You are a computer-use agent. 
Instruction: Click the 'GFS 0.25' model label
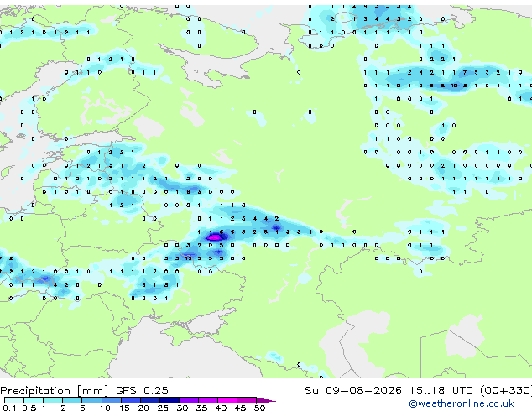[x=142, y=391]
